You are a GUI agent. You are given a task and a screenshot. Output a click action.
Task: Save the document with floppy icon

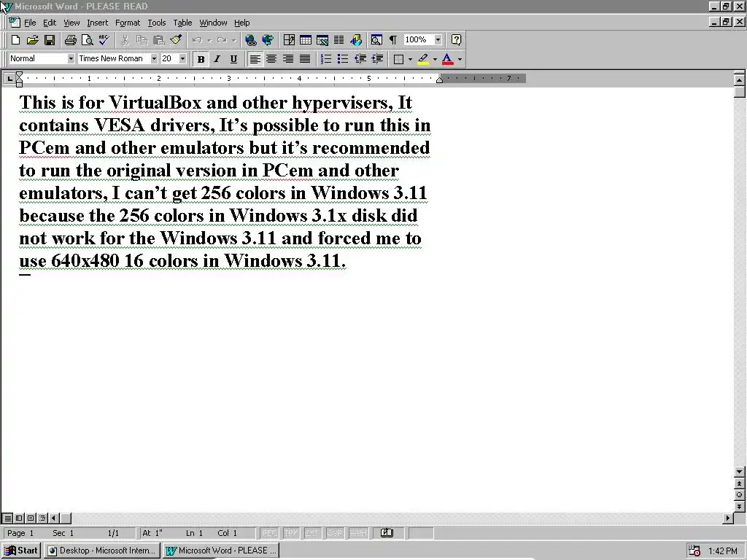(49, 40)
